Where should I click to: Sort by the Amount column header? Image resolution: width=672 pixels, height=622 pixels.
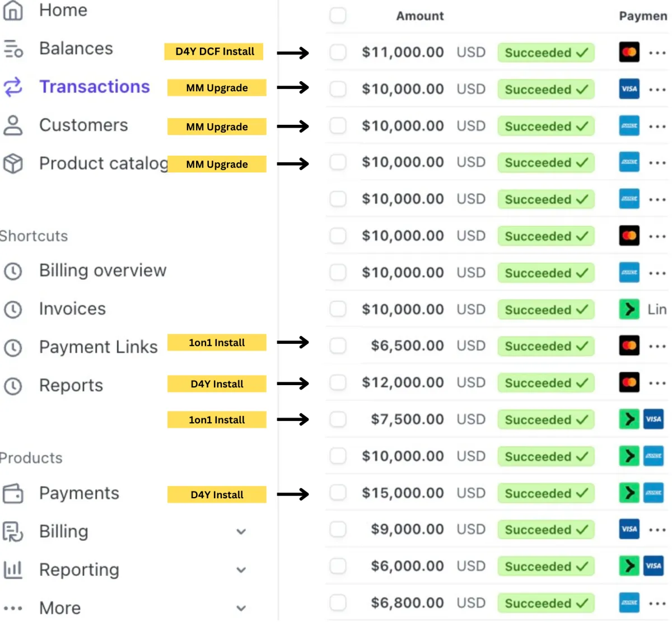[x=420, y=16]
